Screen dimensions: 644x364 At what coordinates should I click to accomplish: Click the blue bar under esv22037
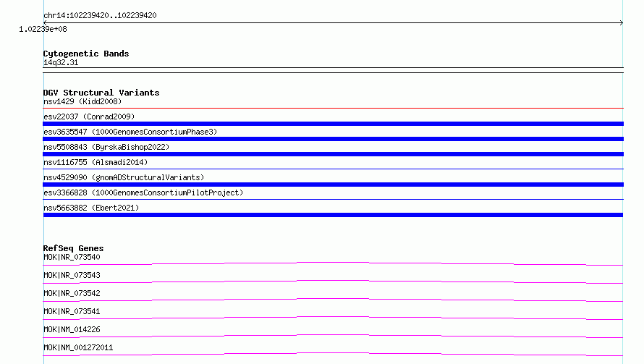pyautogui.click(x=333, y=124)
